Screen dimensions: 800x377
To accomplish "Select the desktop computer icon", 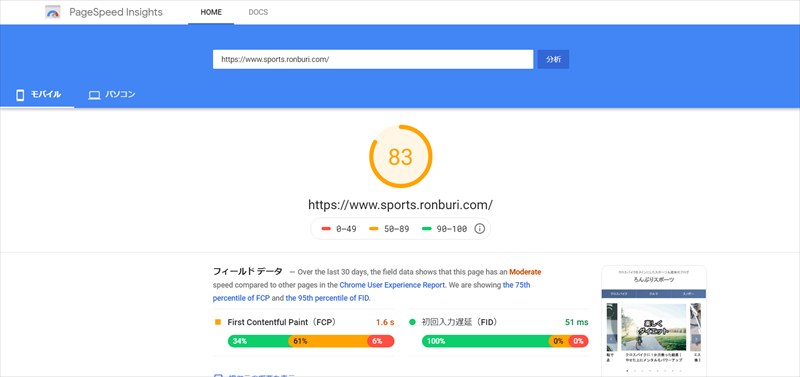I will coord(94,95).
